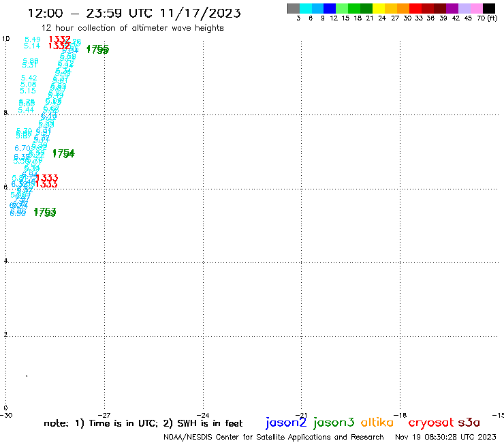The width and height of the screenshot is (504, 443).
Task: Click the wave height value '5.44'
Action: (x=26, y=110)
